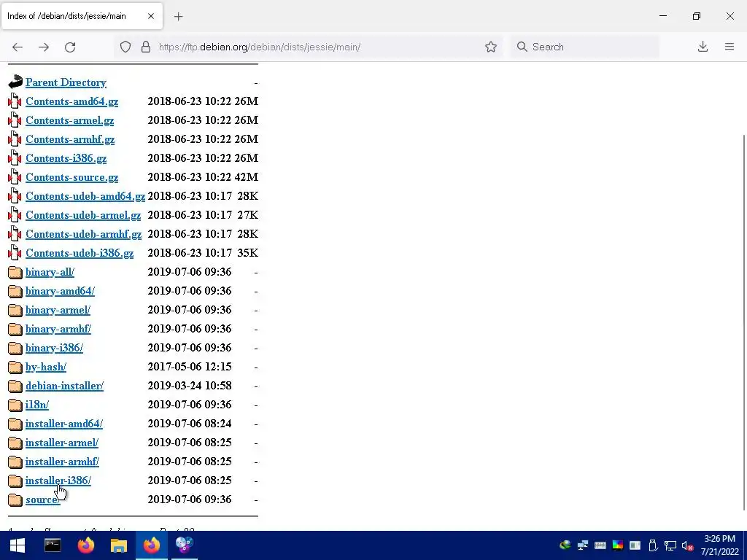Switch to the active Firefox taskbar window
The width and height of the screenshot is (747, 560).
(152, 545)
